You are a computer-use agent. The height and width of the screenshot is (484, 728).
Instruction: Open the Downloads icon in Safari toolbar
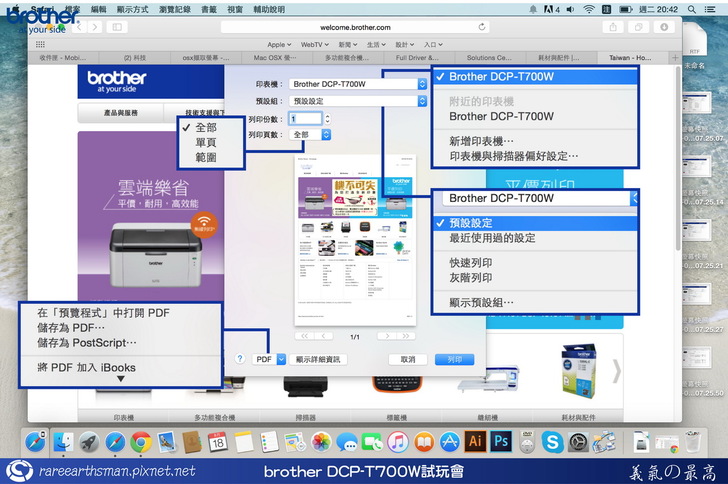coord(664,27)
